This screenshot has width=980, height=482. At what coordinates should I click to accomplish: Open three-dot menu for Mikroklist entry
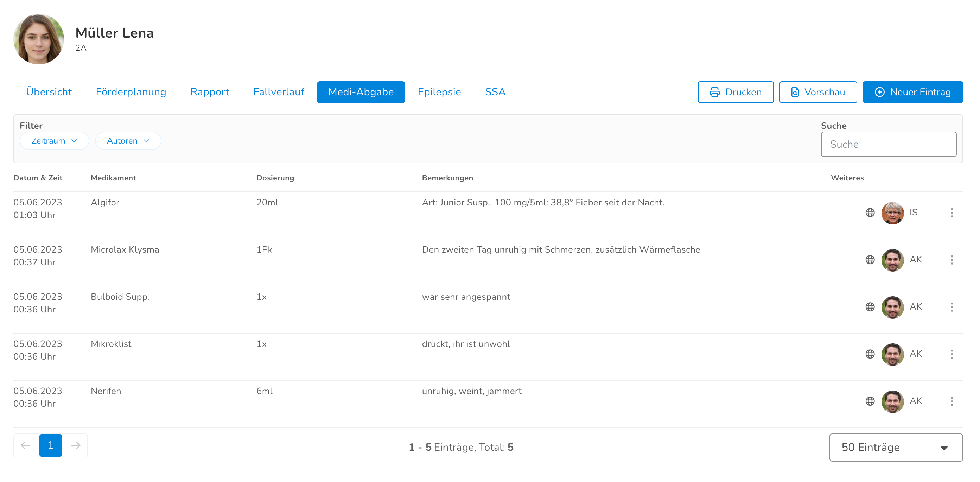coord(952,354)
